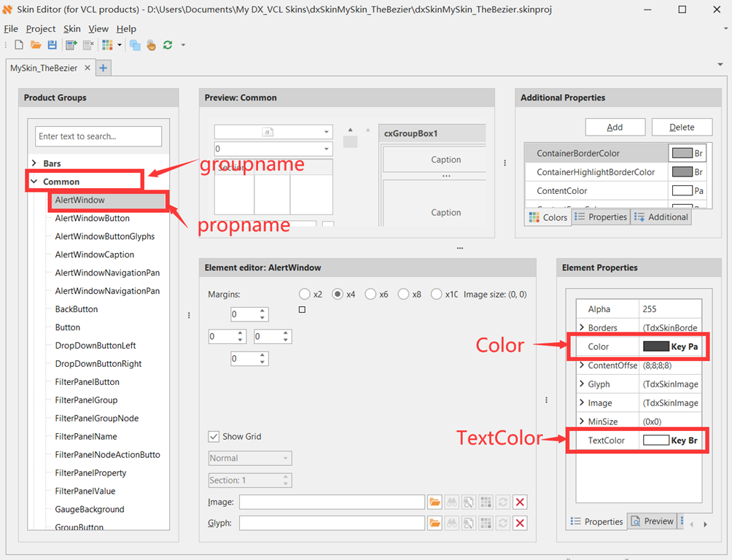The image size is (732, 560).
Task: Click the Image path input field
Action: pos(332,502)
